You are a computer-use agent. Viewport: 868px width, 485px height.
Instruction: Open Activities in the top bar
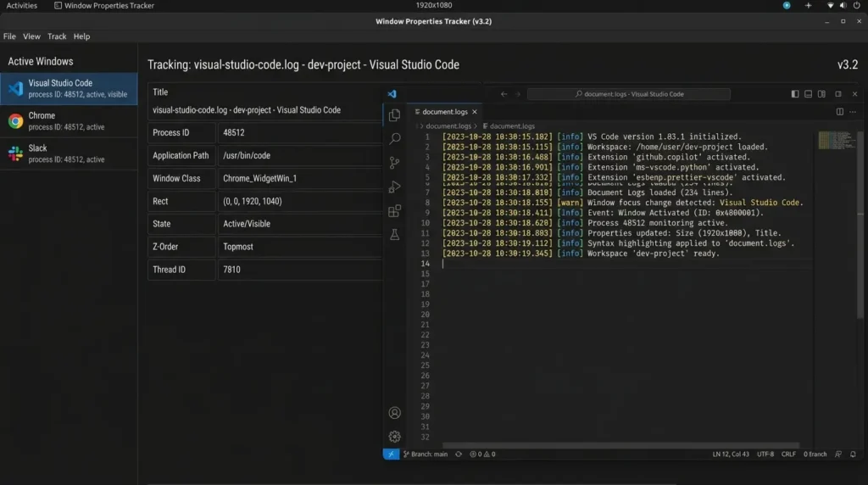click(x=21, y=6)
